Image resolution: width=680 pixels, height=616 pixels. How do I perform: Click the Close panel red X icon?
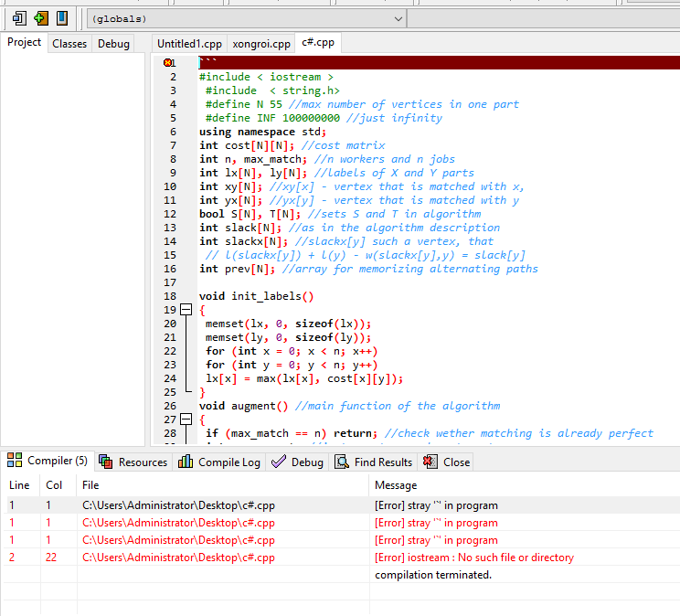point(430,462)
